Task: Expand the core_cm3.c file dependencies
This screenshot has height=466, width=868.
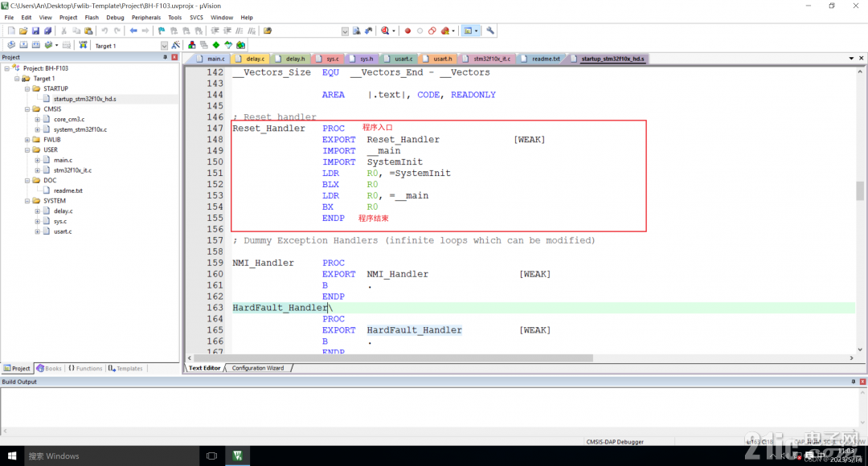Action: [x=37, y=120]
